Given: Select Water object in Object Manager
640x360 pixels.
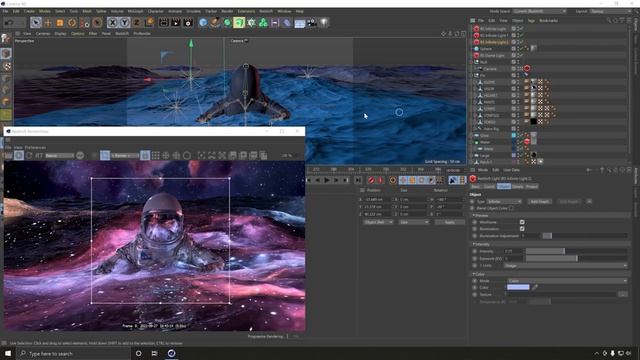Looking at the screenshot, I should click(485, 142).
